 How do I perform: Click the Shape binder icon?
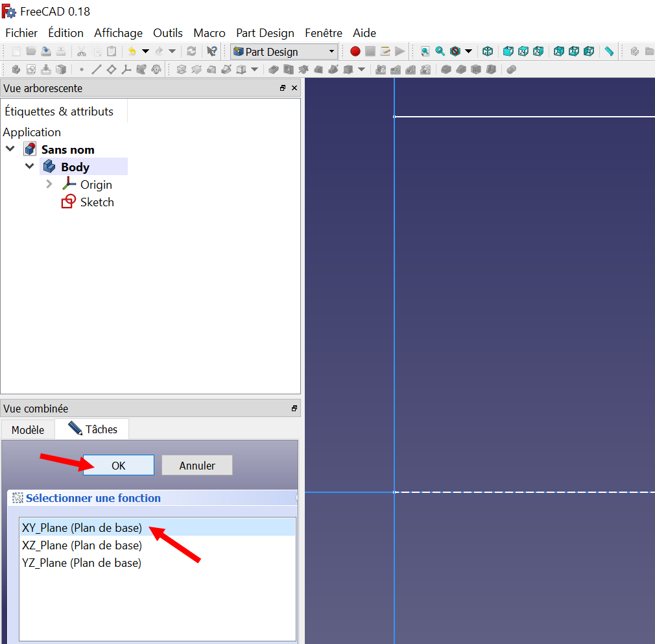point(141,69)
